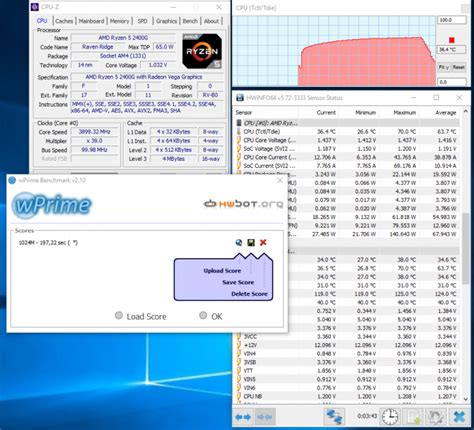
Task: Click the expand-columns arrows icon in HWiNFO
Action: (243, 417)
